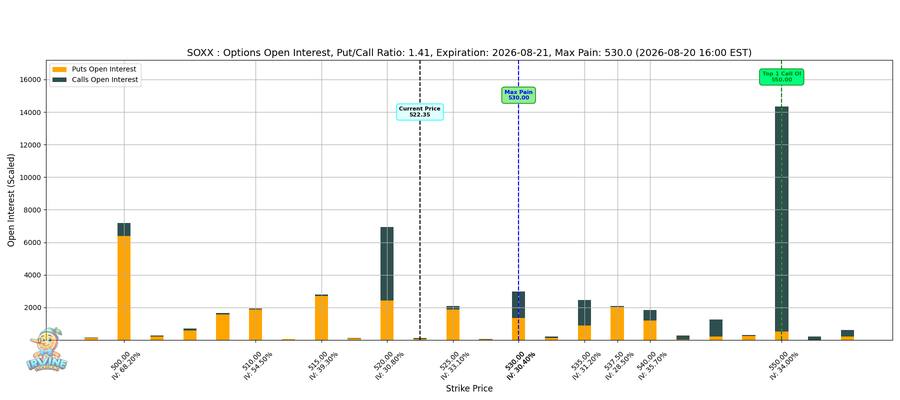Select the tall calls bar at strike 550.00

click(x=781, y=219)
